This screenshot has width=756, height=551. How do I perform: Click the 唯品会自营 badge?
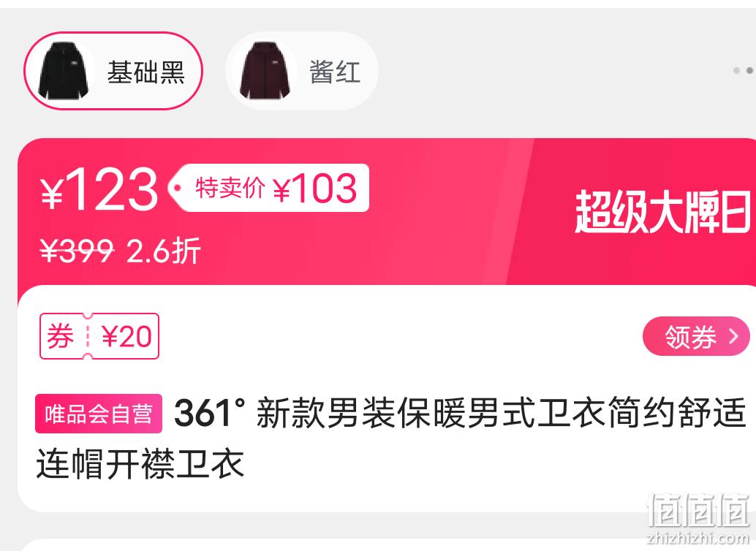99,414
